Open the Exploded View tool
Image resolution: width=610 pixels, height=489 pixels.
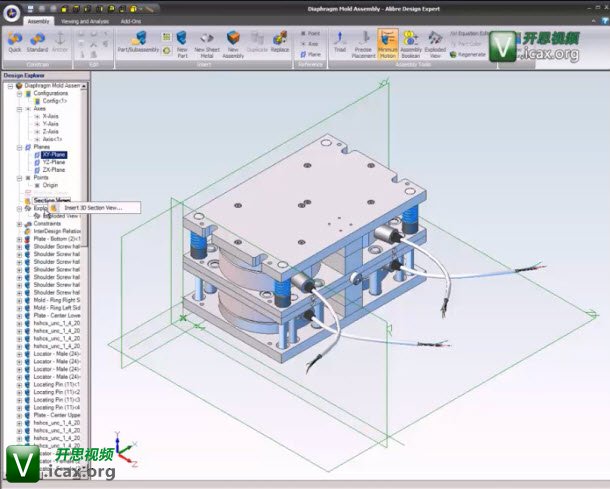436,40
